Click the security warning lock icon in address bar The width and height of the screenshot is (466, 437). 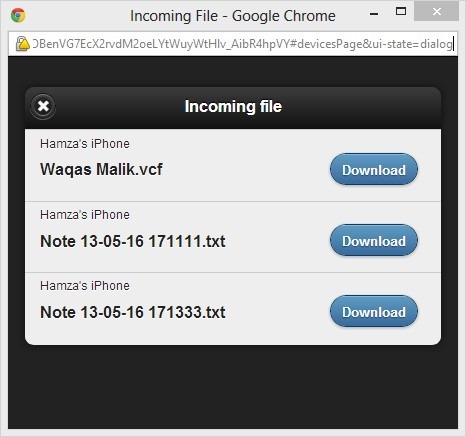point(22,44)
